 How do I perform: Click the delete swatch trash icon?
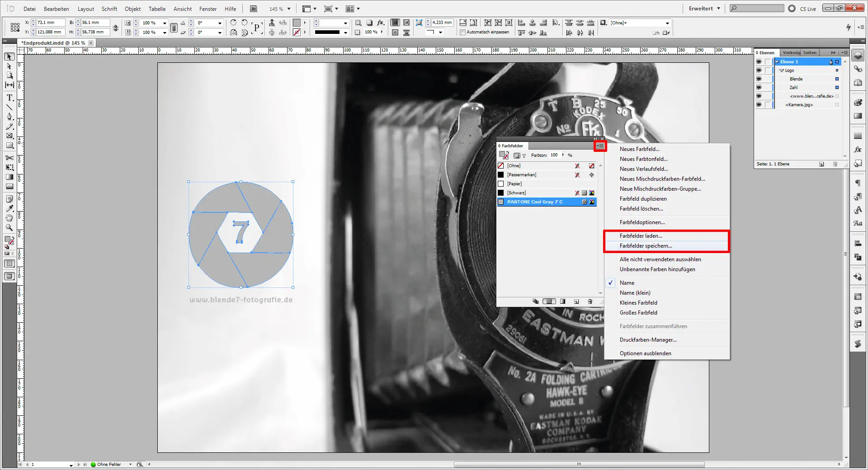[589, 301]
